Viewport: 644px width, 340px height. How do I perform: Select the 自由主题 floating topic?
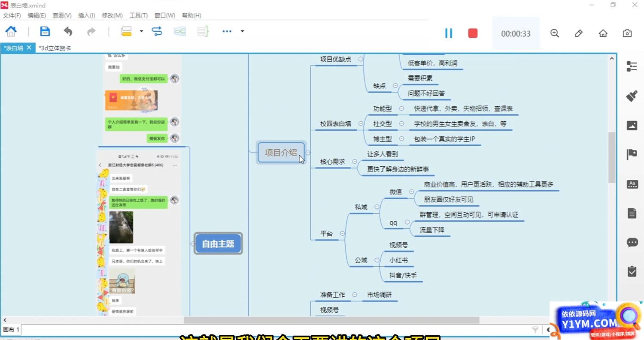click(x=218, y=244)
